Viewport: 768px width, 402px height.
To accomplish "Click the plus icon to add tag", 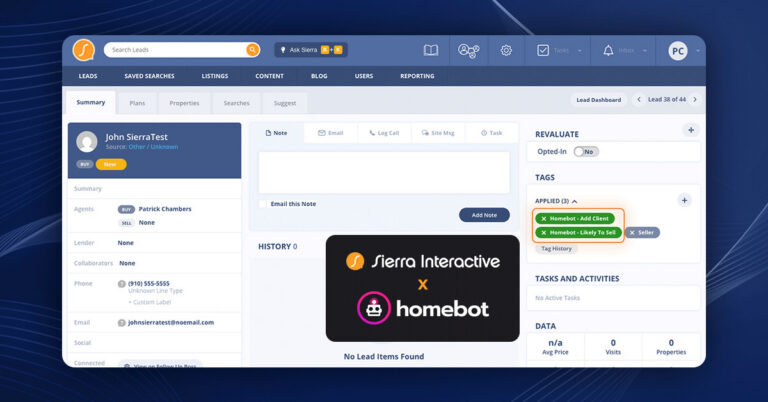I will [x=684, y=200].
